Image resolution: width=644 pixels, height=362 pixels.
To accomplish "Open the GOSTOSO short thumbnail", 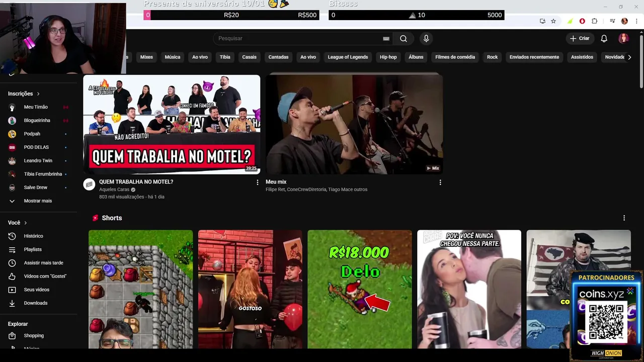I will point(250,289).
